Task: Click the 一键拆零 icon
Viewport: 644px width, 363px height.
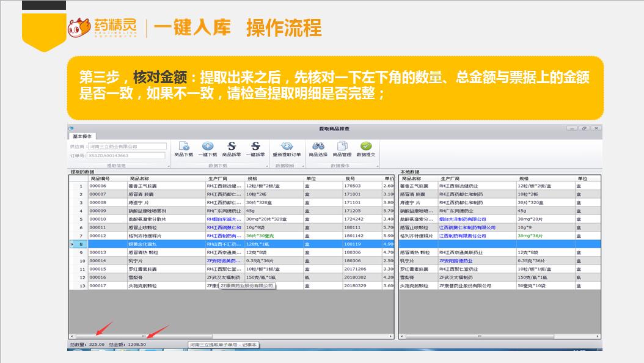Action: 256,147
